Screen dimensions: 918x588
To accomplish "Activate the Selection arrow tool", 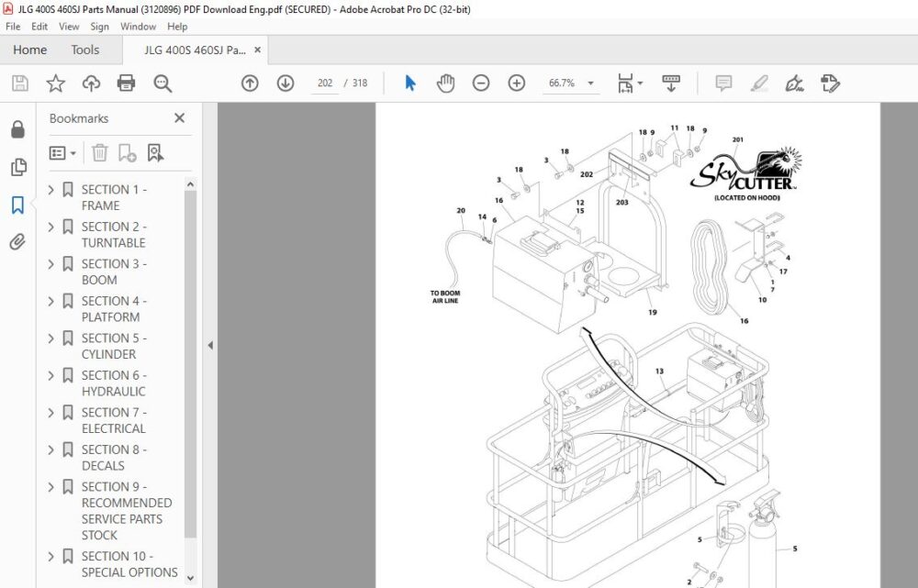I will click(410, 83).
